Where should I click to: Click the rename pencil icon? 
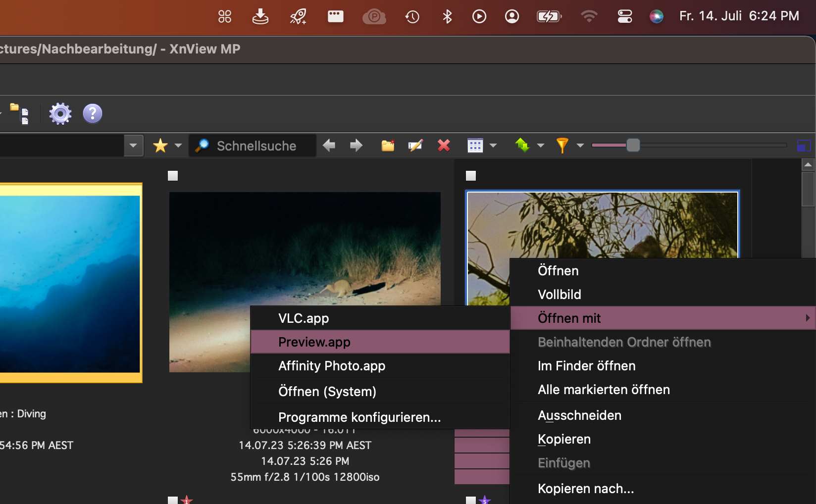point(415,146)
